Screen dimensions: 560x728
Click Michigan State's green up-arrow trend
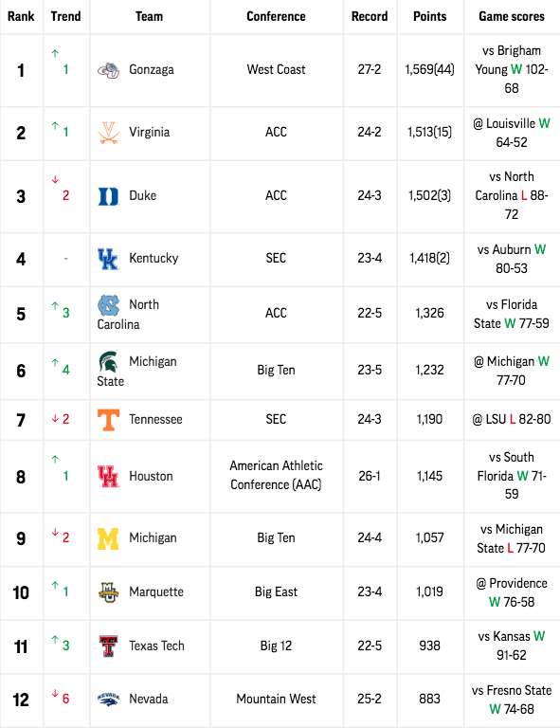pos(55,363)
